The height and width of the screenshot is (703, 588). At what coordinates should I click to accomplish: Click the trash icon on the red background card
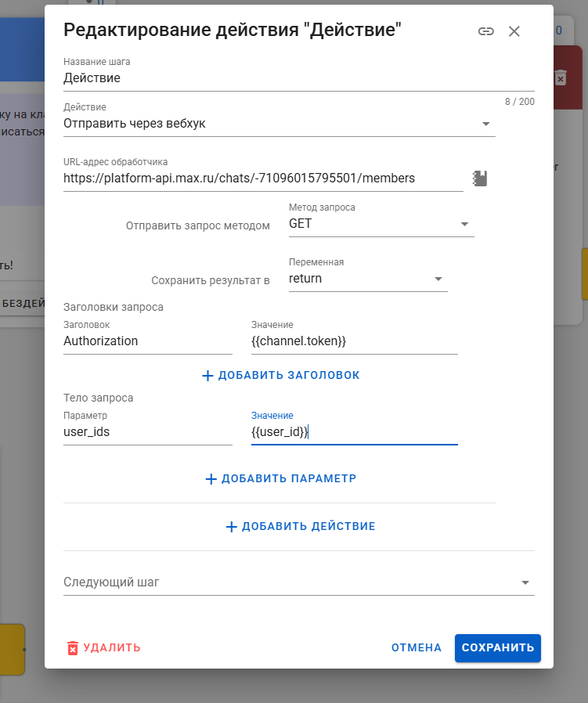(560, 78)
